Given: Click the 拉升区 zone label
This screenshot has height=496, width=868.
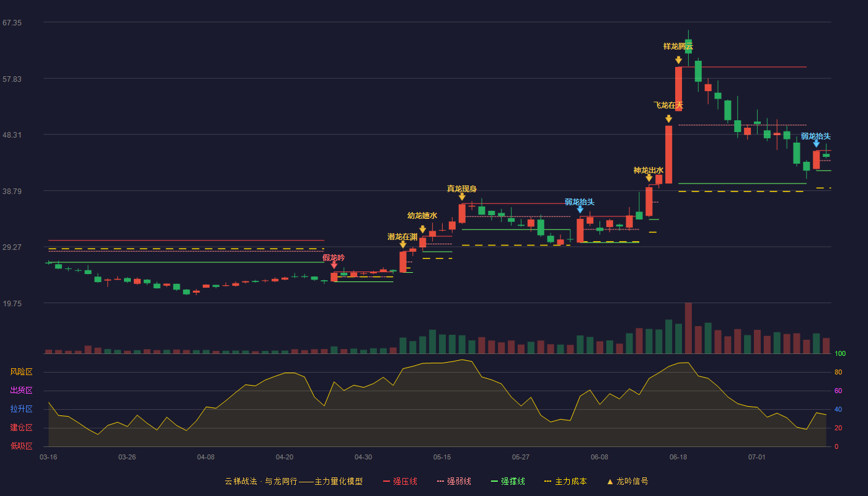Looking at the screenshot, I should [21, 409].
